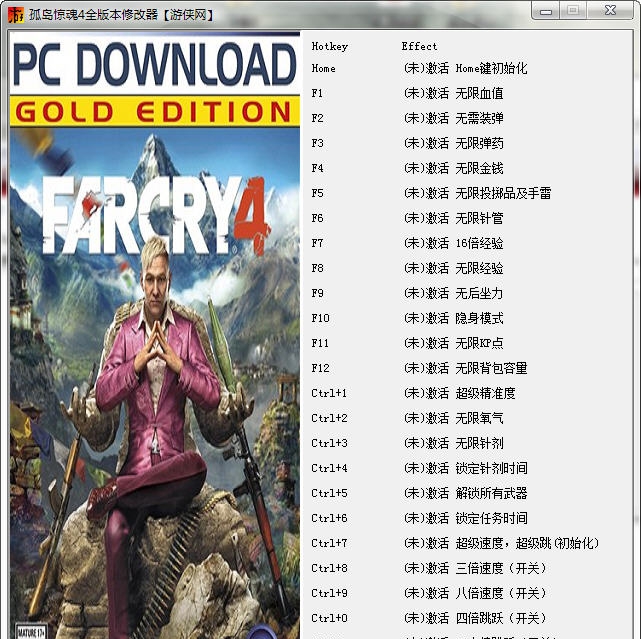
Task: Click the '16倍经验' effect text
Action: pos(479,243)
